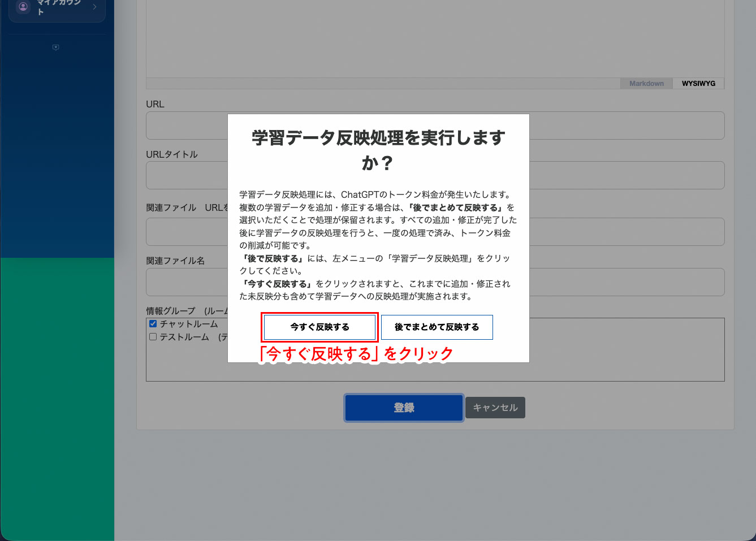The height and width of the screenshot is (541, 756).
Task: Click the account avatar icon
Action: pos(23,7)
